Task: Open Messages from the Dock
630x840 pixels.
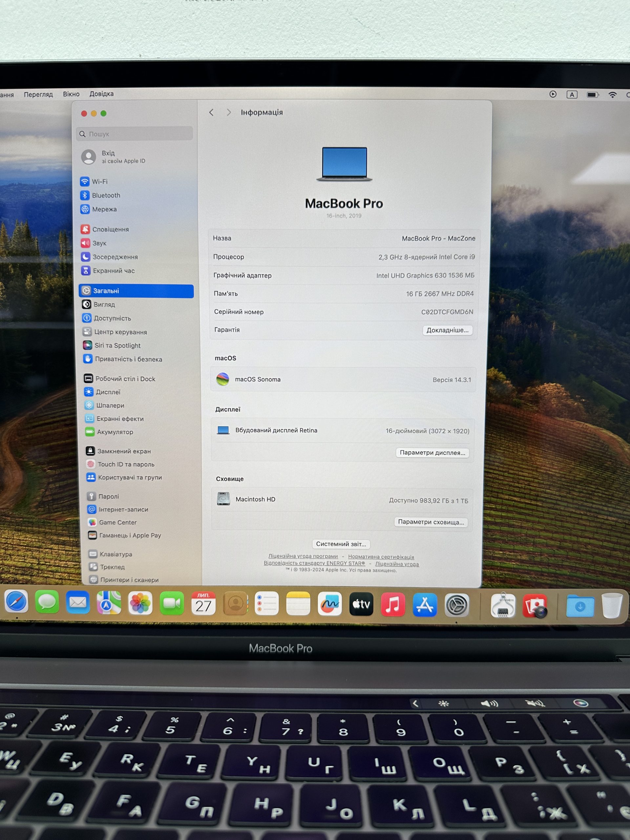Action: (47, 602)
